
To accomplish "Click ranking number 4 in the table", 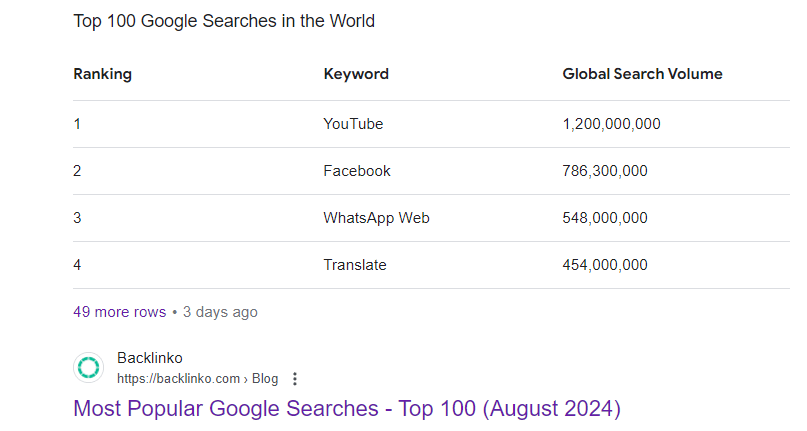I will [x=77, y=265].
